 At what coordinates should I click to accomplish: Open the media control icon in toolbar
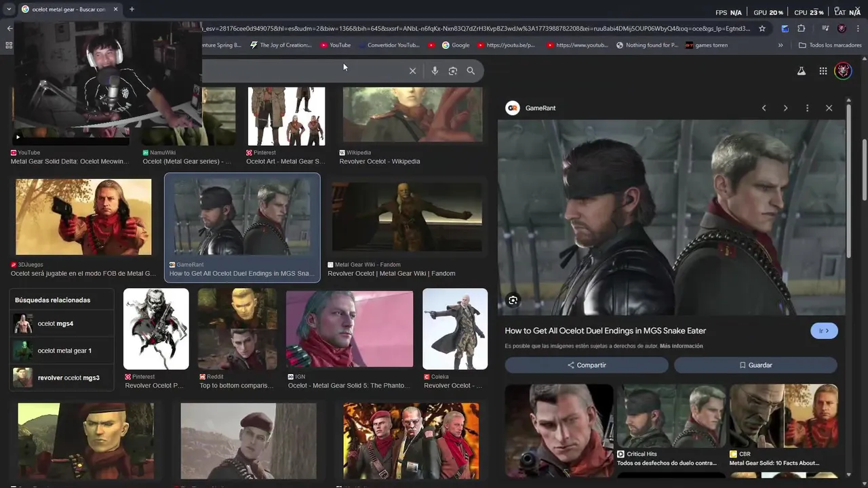825,28
